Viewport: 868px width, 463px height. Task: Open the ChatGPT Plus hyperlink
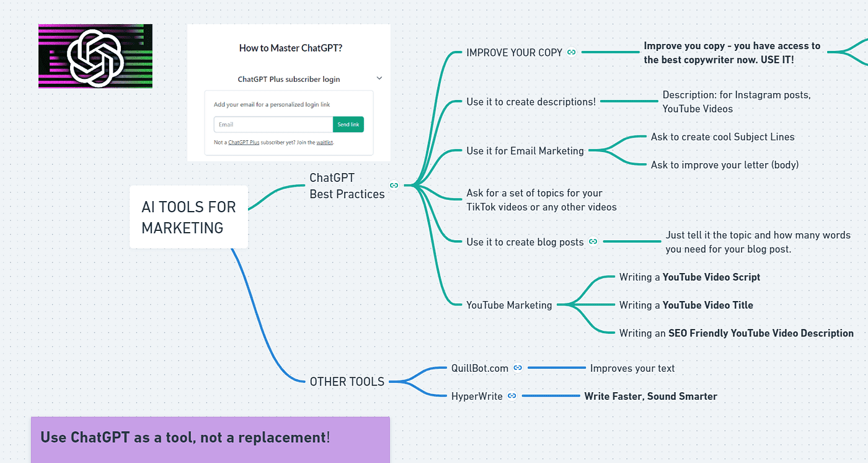point(244,142)
